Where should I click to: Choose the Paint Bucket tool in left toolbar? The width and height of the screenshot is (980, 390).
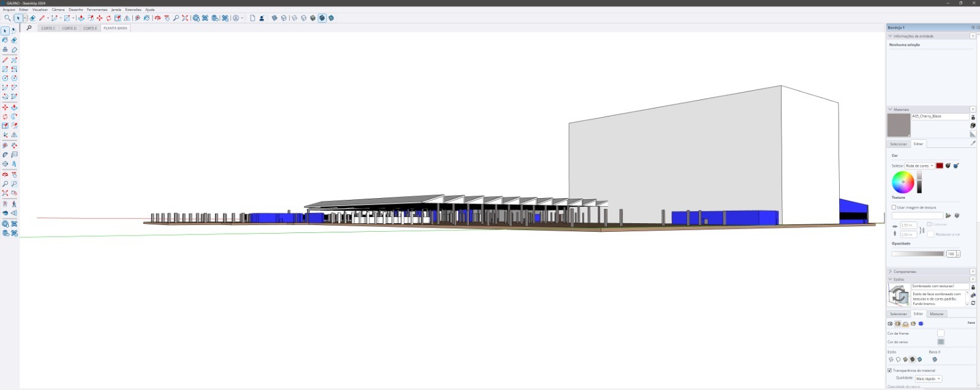[x=5, y=40]
